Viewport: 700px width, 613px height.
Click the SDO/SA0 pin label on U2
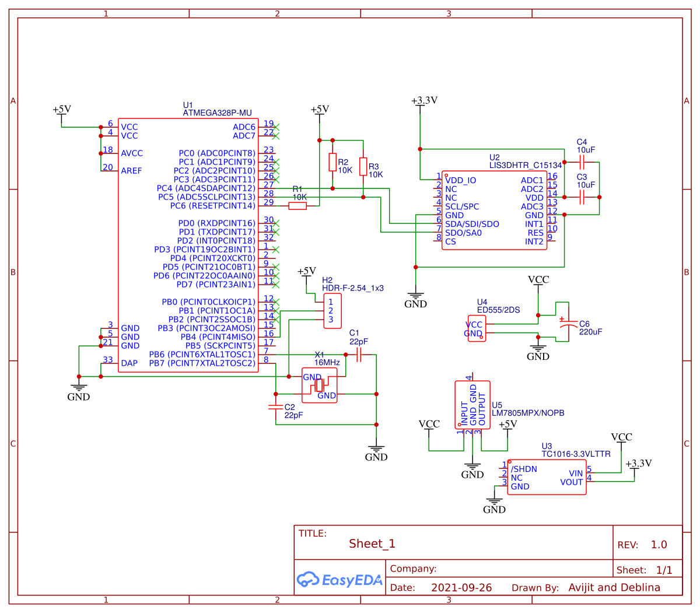point(463,233)
